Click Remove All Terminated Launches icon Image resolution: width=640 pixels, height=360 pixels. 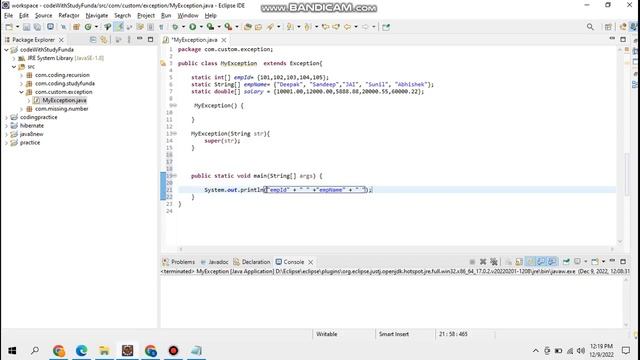(x=494, y=262)
